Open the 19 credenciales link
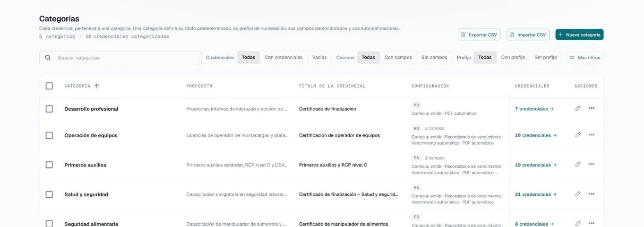Screen dimensions: 644x227 tap(536, 165)
